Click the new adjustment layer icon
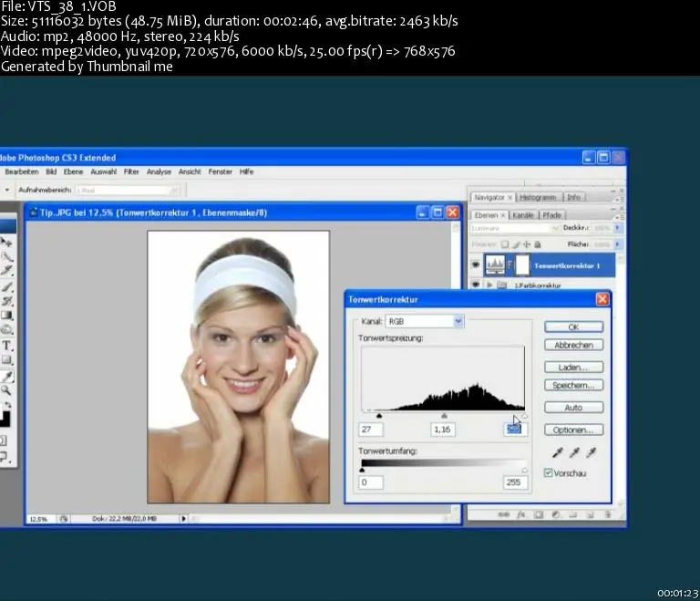This screenshot has height=601, width=700. pos(556,514)
